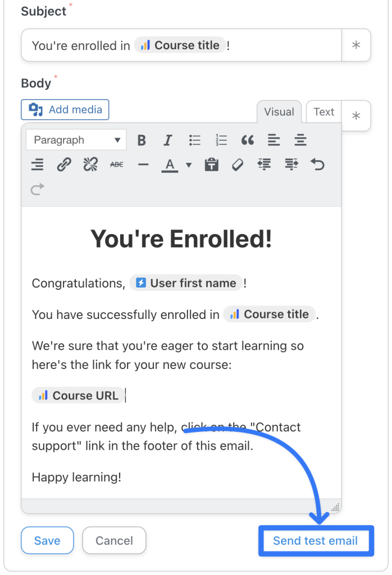The width and height of the screenshot is (392, 575).
Task: Toggle italic formatting
Action: pos(168,140)
